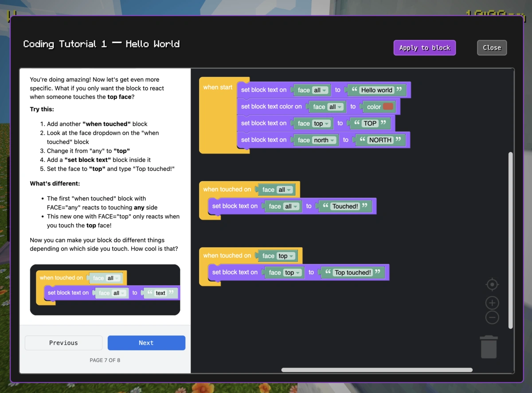Click the Hello world text input
This screenshot has height=393, width=532.
click(378, 90)
